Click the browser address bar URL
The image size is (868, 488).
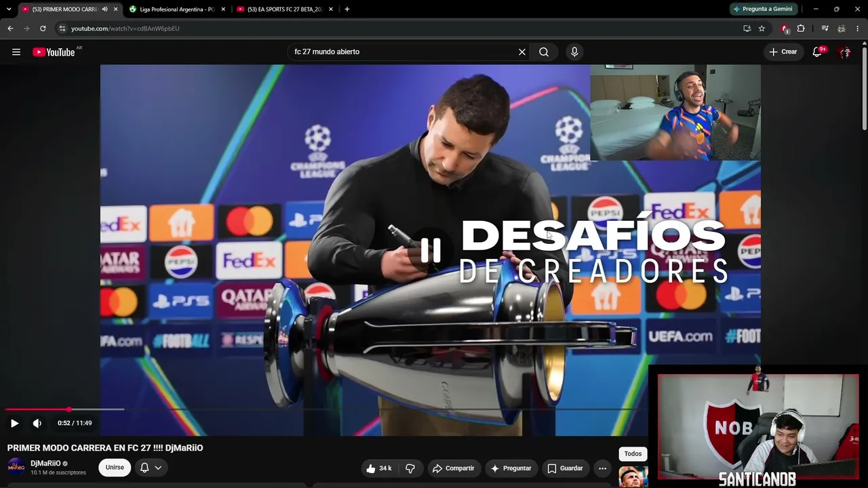pos(125,28)
